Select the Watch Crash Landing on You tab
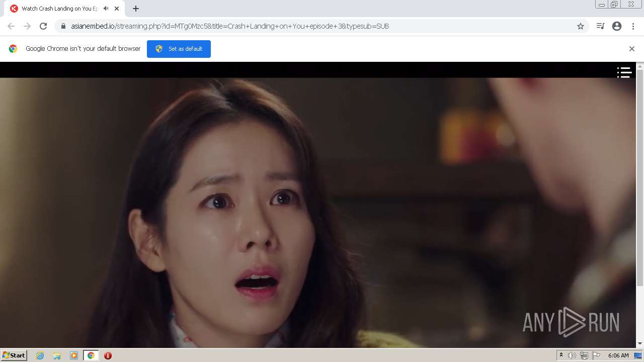 pyautogui.click(x=64, y=9)
